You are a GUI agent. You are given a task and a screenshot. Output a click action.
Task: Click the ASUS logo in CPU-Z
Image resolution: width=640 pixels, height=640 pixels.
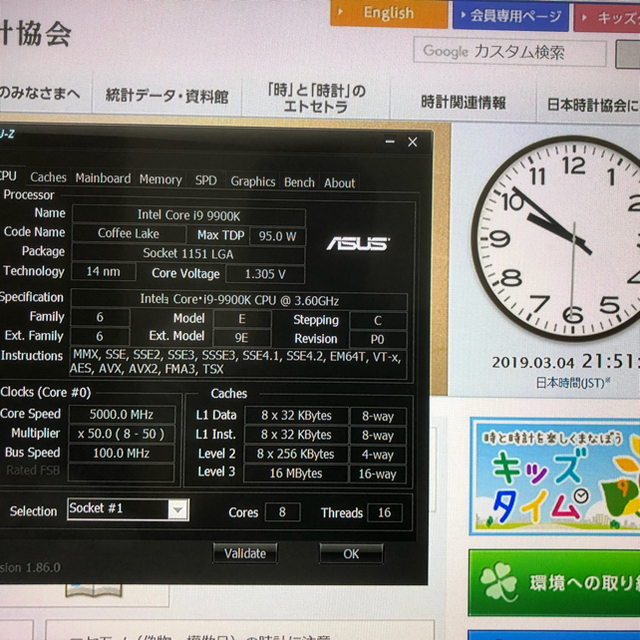tap(358, 244)
